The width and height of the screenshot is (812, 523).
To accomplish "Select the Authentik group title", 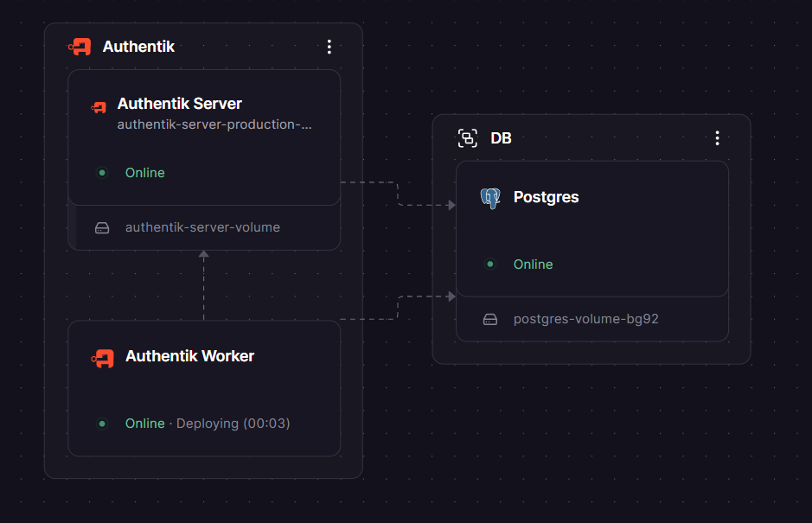I will (x=138, y=47).
